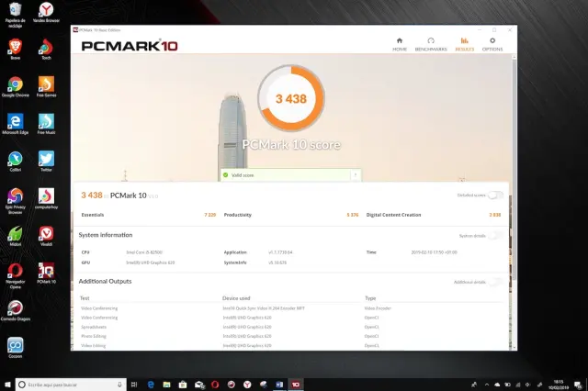Viewport: 588px width, 391px height.
Task: Click the Essentials score label
Action: 93,214
